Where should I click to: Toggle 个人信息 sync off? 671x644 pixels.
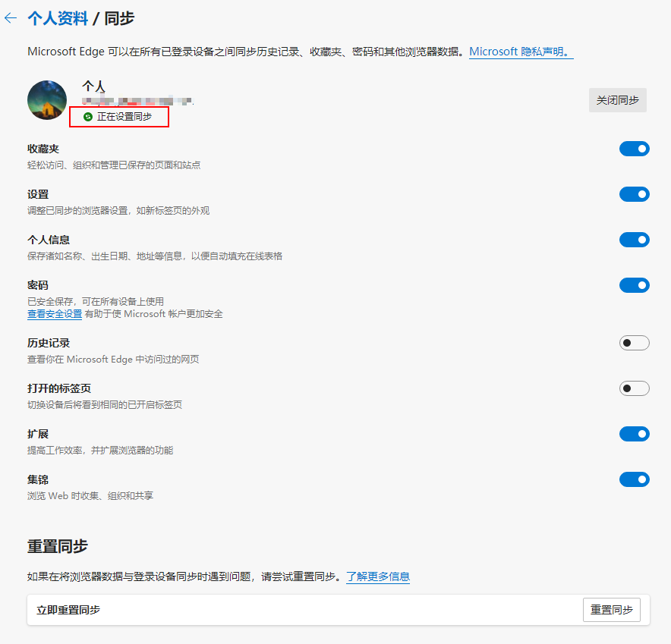click(635, 240)
